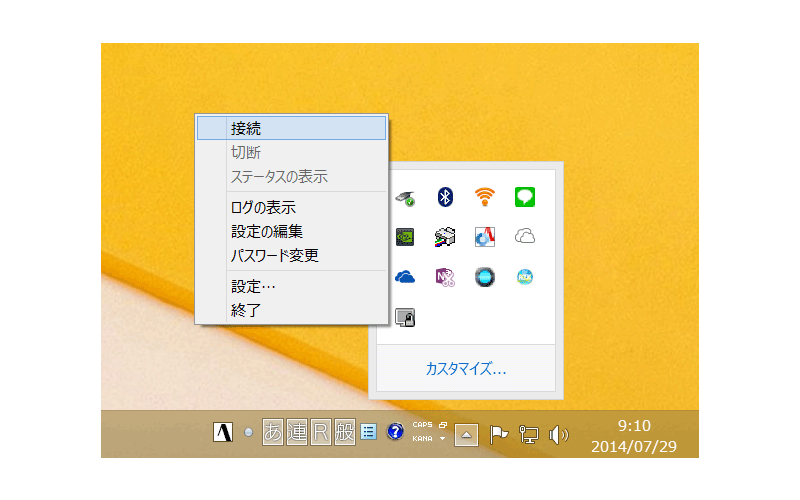Image resolution: width=800 pixels, height=500 pixels.
Task: Click the Safely Remove Hardware USB icon
Action: pyautogui.click(x=406, y=197)
